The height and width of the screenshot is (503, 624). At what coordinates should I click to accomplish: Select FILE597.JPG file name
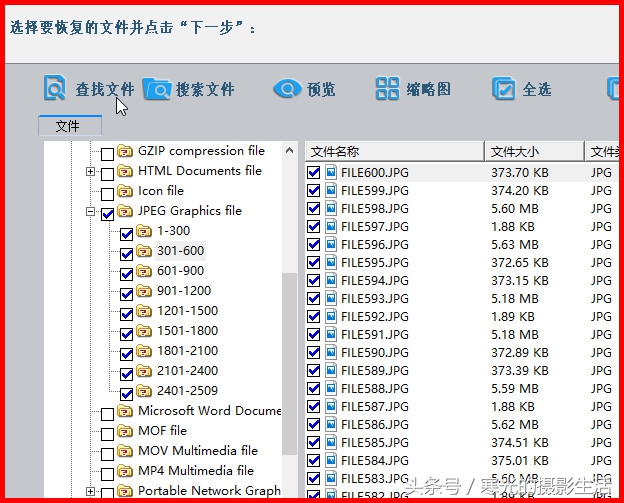point(374,226)
